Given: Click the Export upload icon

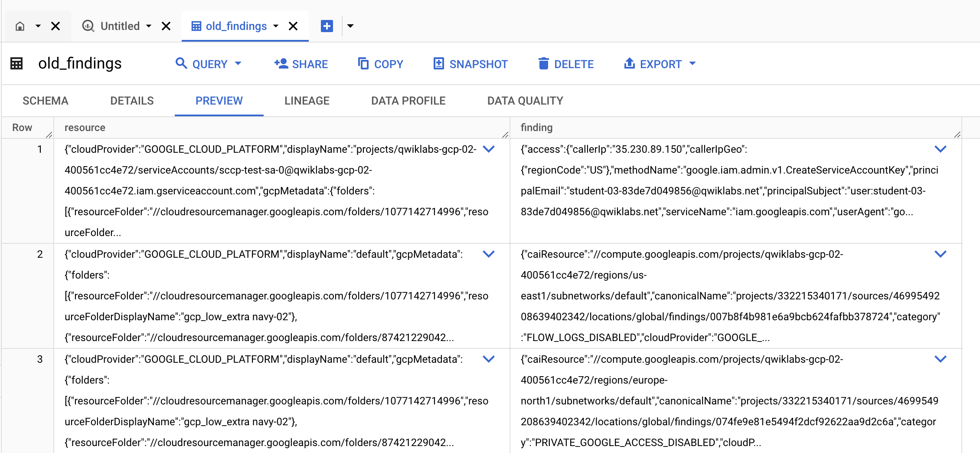Looking at the screenshot, I should pos(630,64).
